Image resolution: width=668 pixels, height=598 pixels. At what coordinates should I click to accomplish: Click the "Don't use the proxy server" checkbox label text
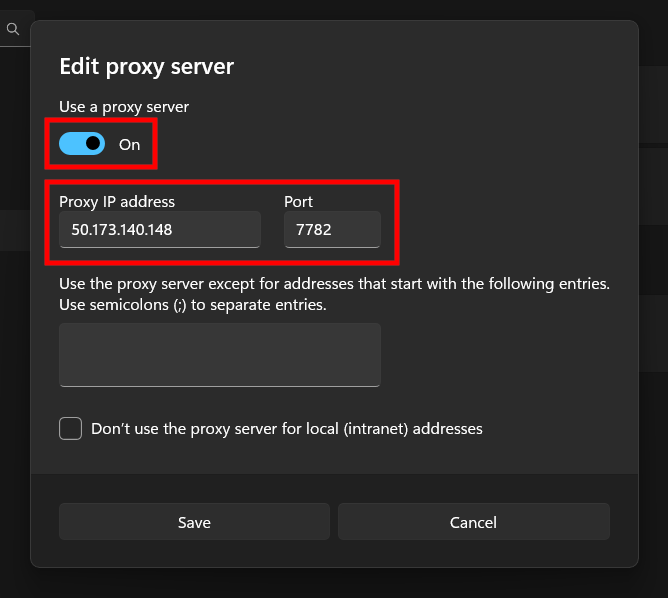coord(286,429)
